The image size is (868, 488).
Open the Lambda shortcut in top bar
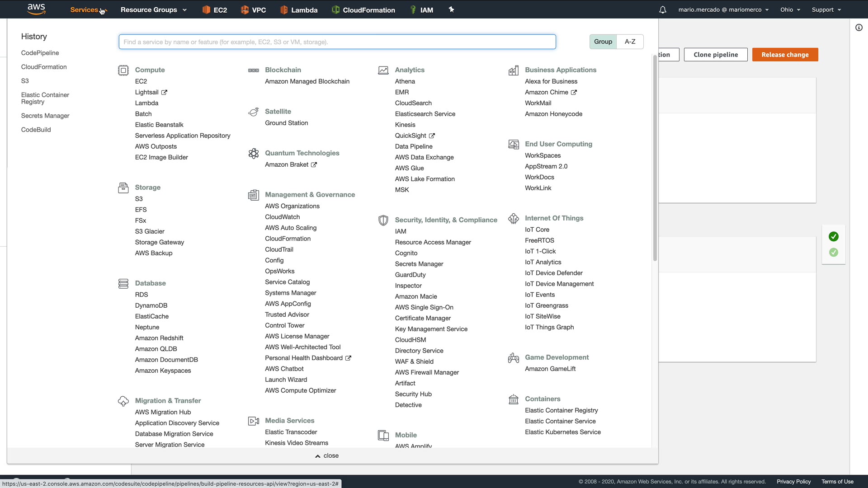(x=299, y=9)
